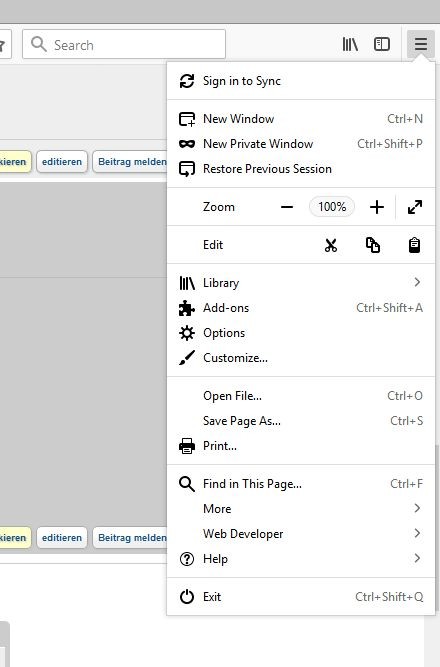Zoom out with the minus button
Viewport: 440px width, 667px height.
click(287, 207)
